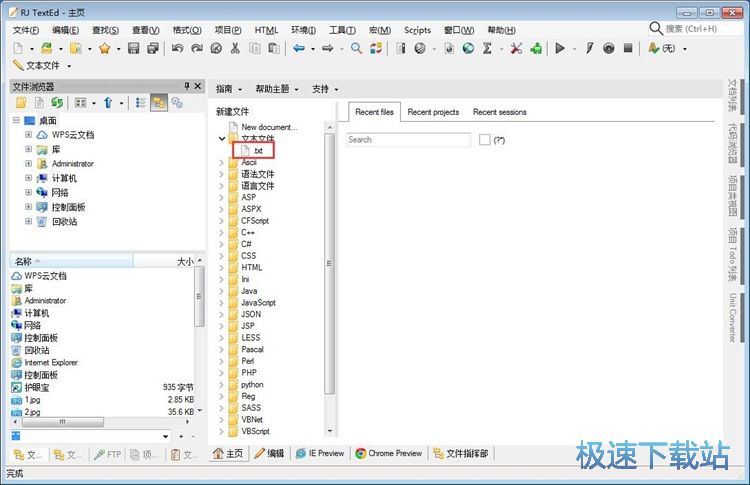Screen dimensions: 750x485
Task: Click the recent files Search input field
Action: 408,140
